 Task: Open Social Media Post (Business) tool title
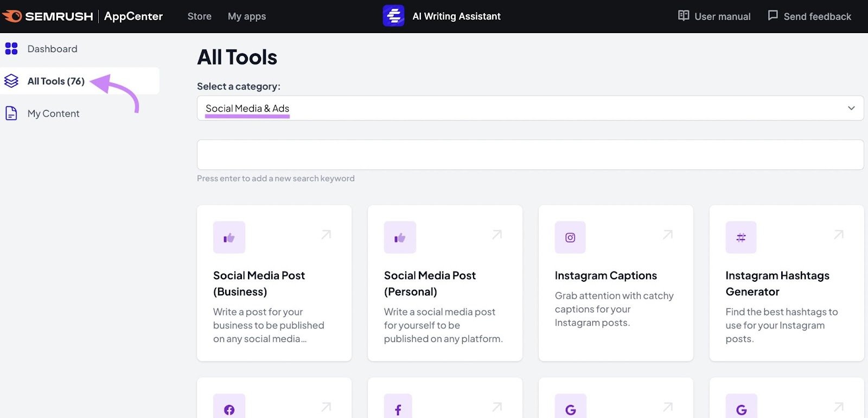[259, 283]
